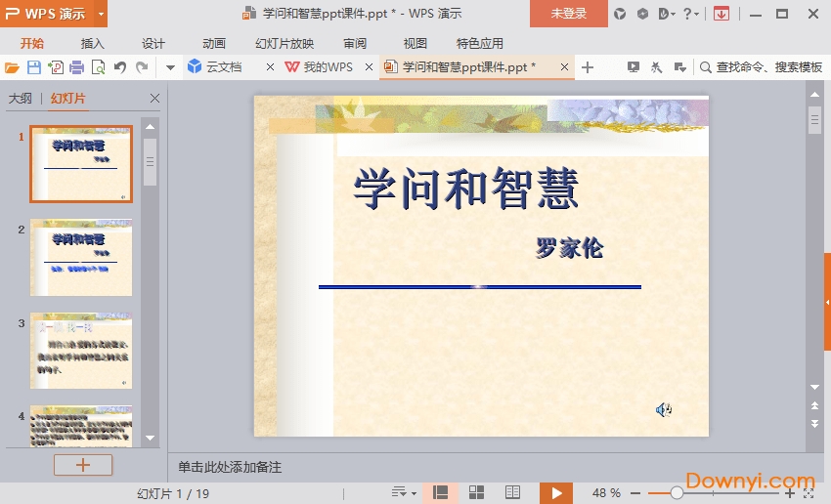Image resolution: width=831 pixels, height=504 pixels.
Task: Expand the WPS 演示 menu arrow
Action: (101, 14)
